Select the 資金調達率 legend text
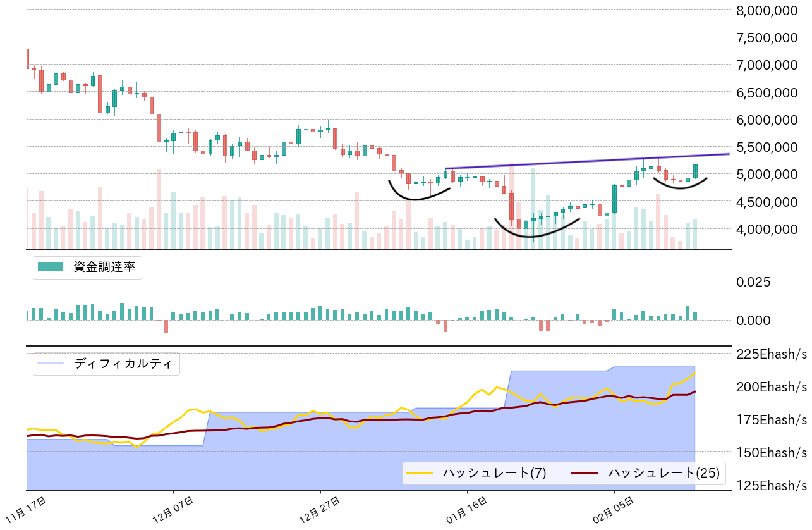This screenshot has width=812, height=530. tap(104, 267)
